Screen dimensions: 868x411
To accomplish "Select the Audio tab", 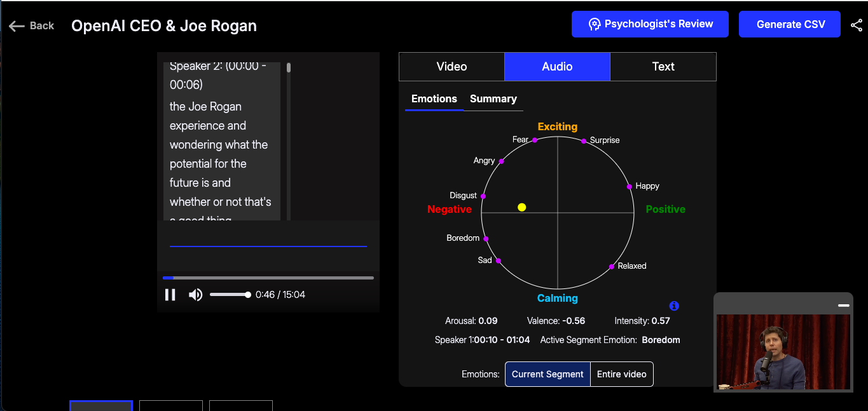I will pyautogui.click(x=557, y=67).
